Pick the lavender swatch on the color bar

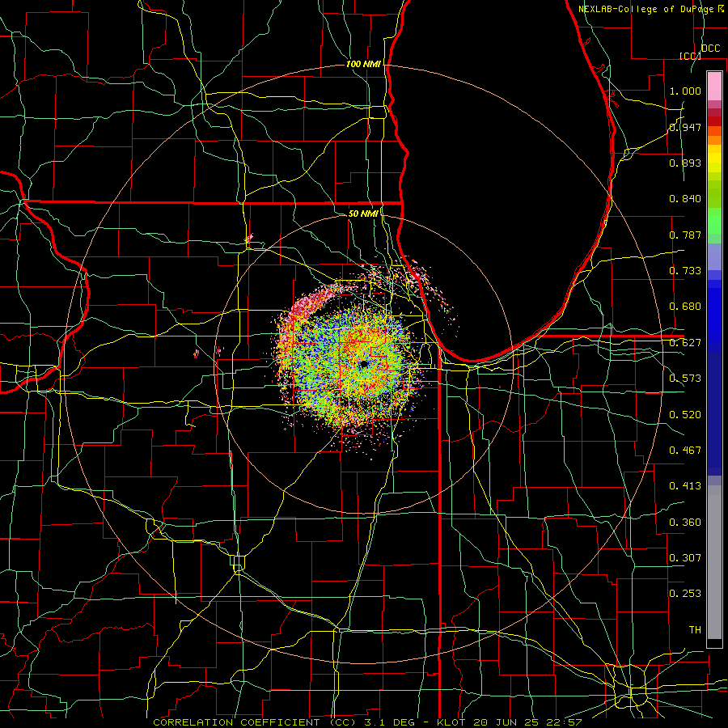[714, 256]
